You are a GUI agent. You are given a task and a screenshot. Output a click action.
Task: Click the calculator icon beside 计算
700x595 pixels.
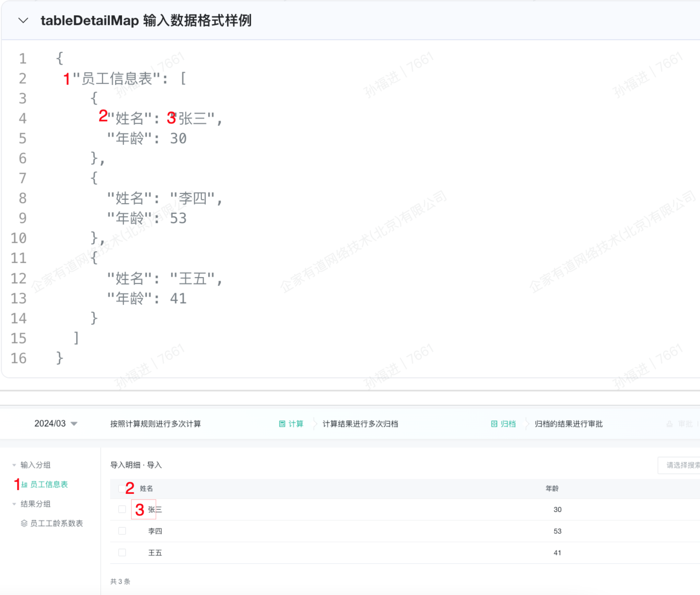tap(282, 424)
